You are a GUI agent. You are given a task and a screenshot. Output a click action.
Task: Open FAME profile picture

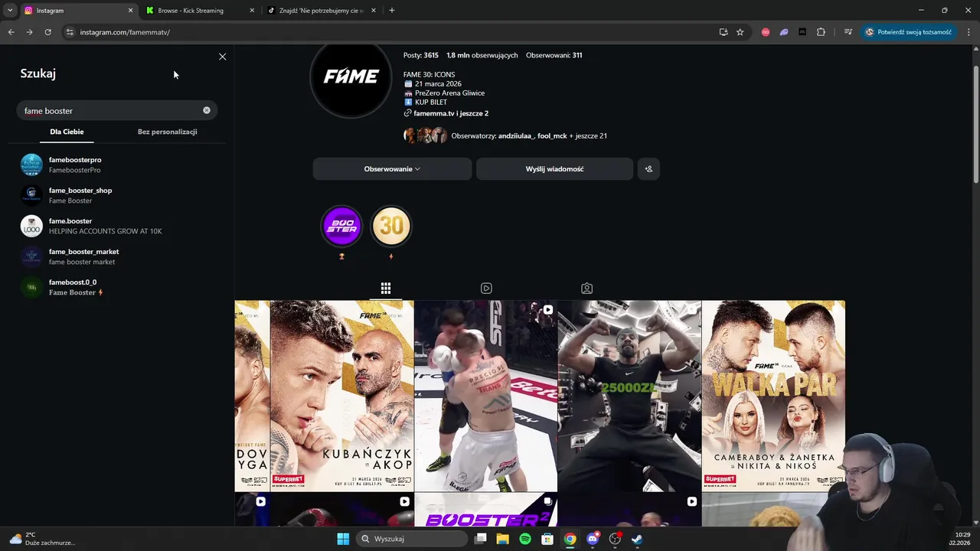(x=351, y=77)
